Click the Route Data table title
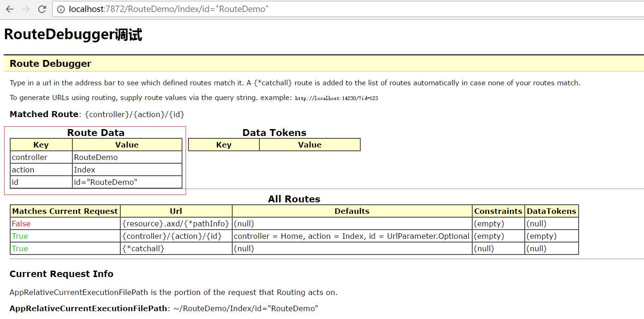This screenshot has height=319, width=644. [96, 133]
